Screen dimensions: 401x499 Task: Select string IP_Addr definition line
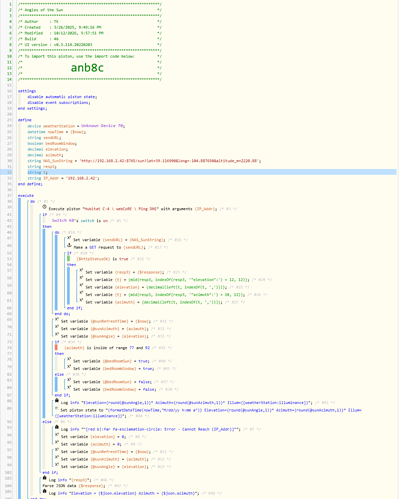tap(63, 178)
